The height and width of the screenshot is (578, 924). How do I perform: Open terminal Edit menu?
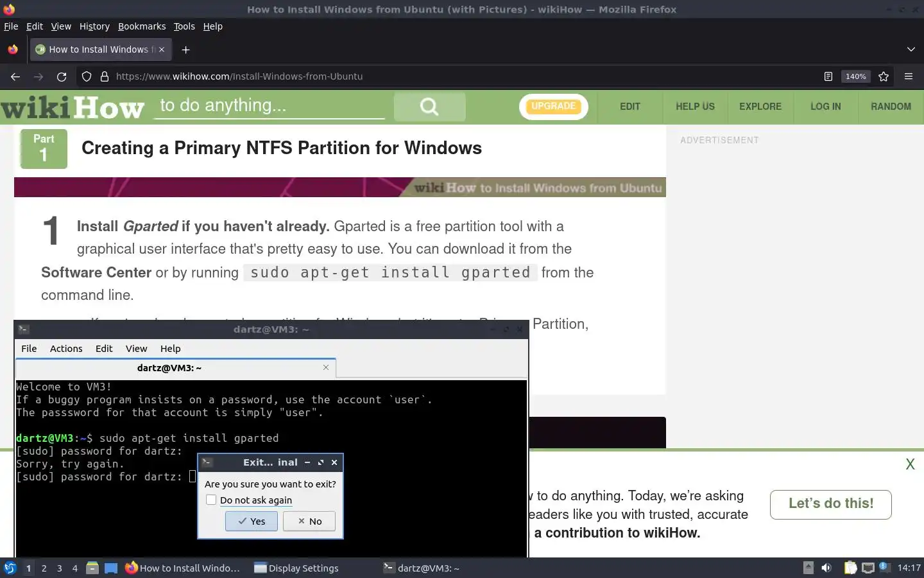tap(104, 348)
